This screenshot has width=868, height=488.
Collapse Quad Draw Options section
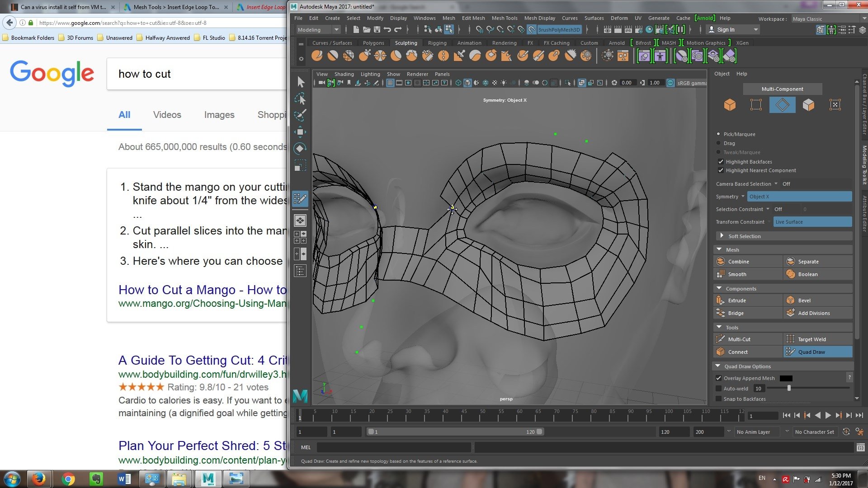click(718, 366)
